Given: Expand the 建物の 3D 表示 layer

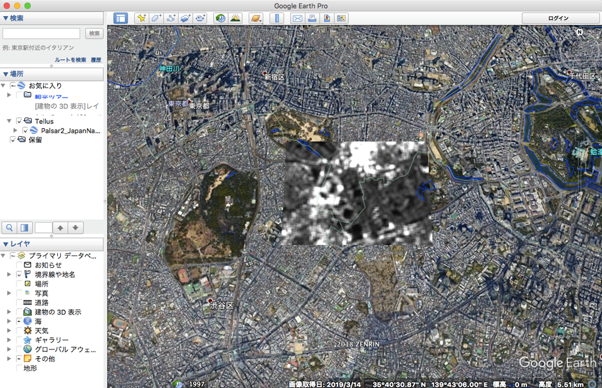Looking at the screenshot, I should [x=9, y=312].
